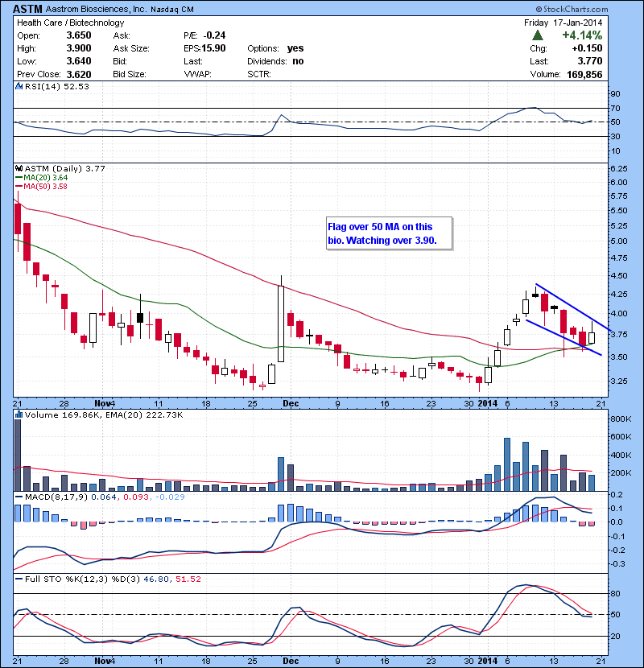Click the '5.00' price axis label

pyautogui.click(x=619, y=241)
